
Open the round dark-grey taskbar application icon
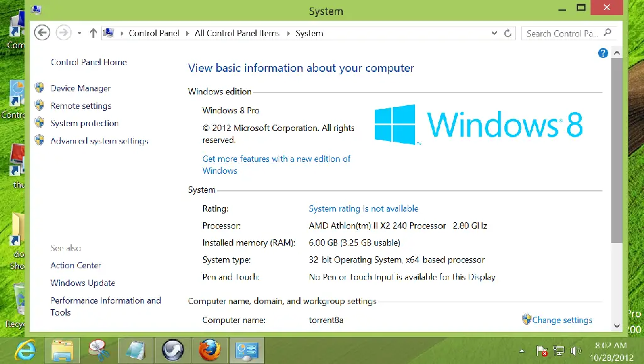tap(173, 351)
